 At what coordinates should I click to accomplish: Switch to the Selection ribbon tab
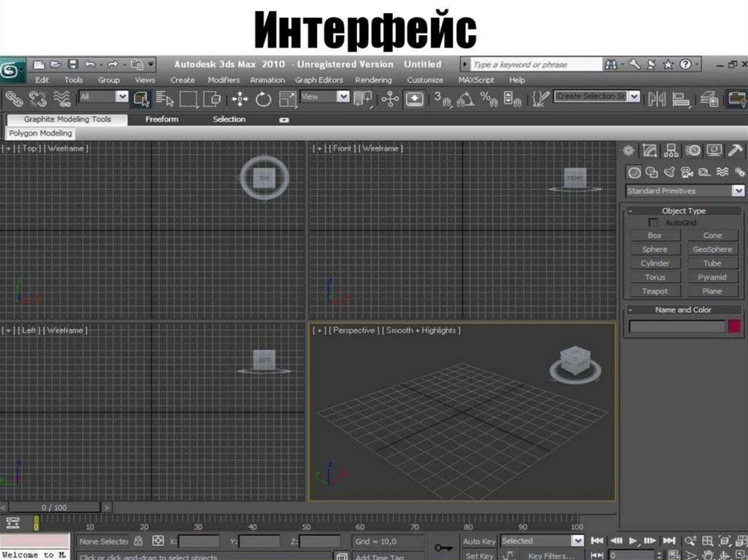coord(229,119)
